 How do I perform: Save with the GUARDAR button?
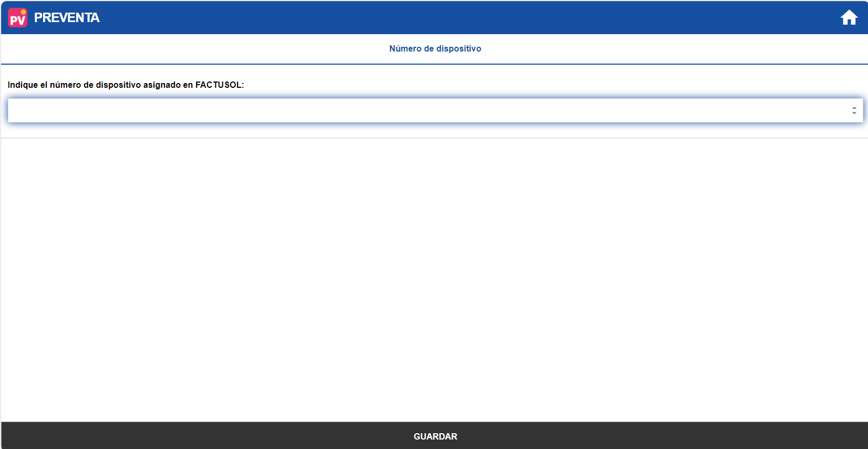click(435, 436)
